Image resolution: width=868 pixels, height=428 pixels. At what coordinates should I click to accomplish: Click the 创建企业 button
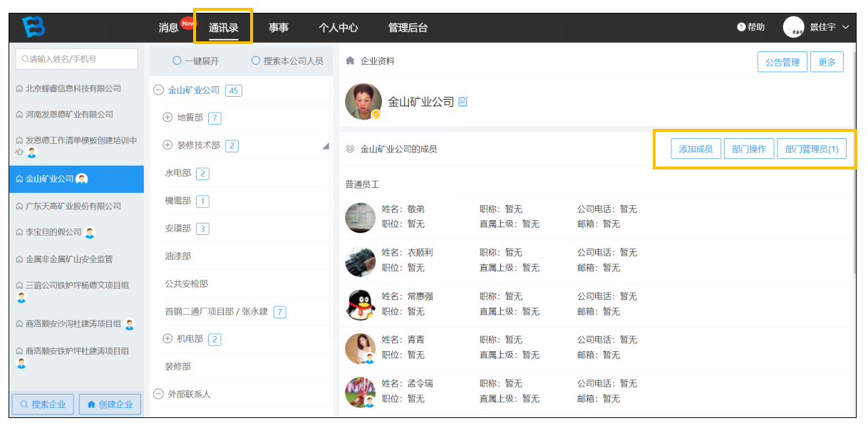click(110, 404)
